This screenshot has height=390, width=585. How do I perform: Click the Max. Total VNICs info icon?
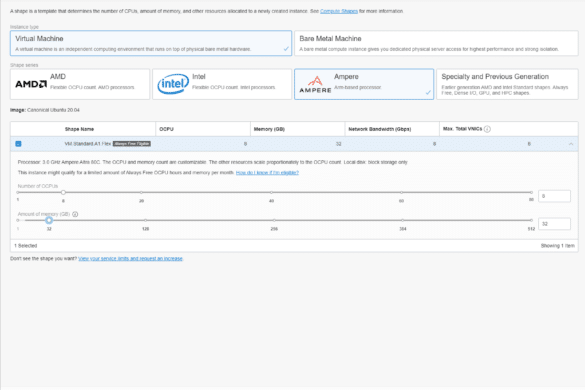point(487,129)
